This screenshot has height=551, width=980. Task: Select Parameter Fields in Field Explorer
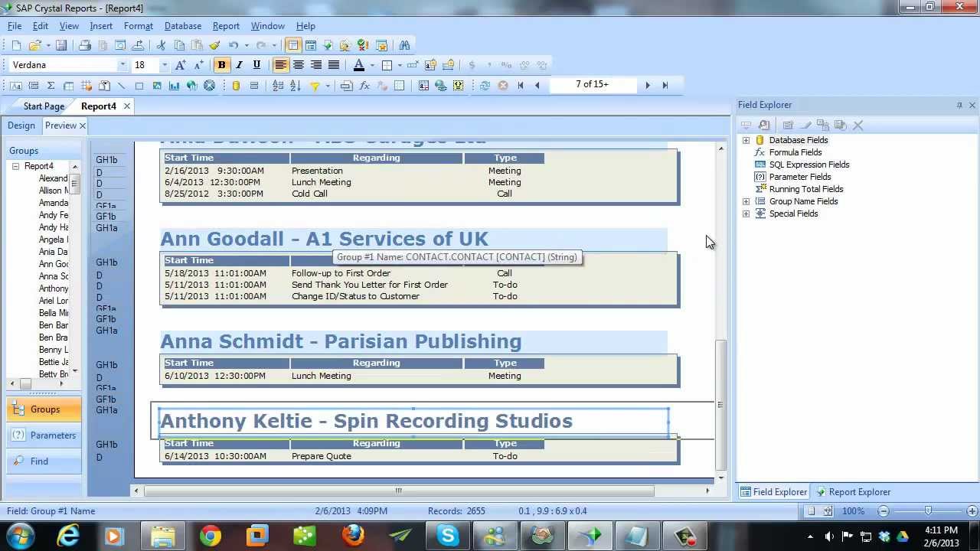click(800, 177)
